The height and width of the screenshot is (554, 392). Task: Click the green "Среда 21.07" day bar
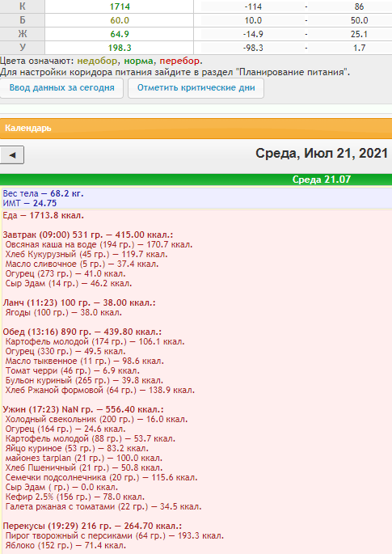pos(196,180)
